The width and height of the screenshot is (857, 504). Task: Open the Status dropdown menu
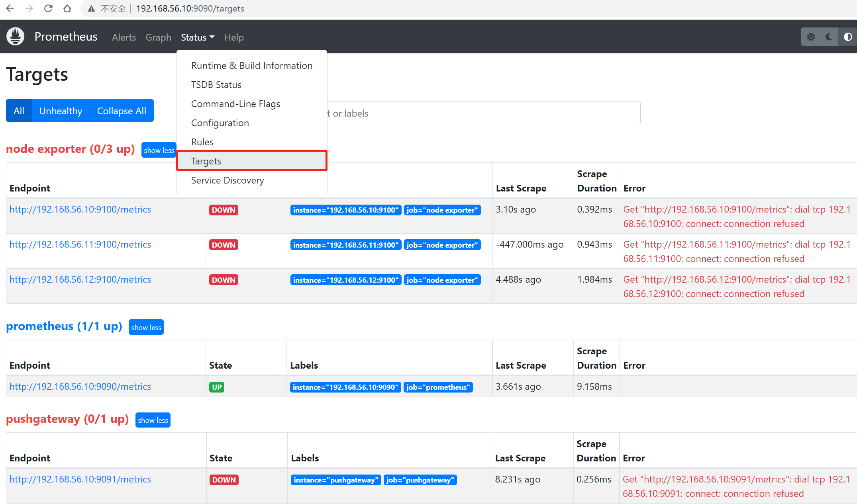pos(198,37)
